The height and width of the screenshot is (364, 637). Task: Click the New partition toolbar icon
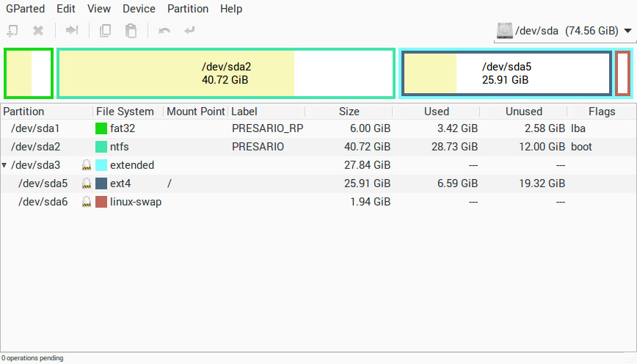12,31
